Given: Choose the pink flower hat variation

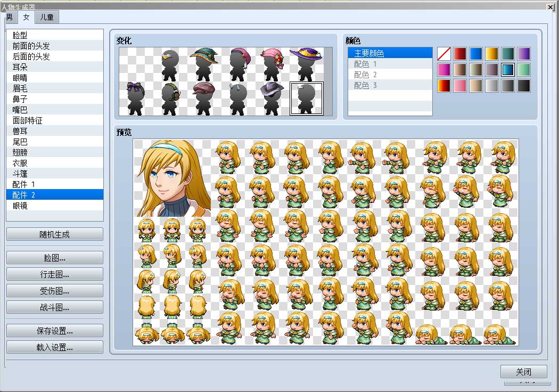Looking at the screenshot, I should [273, 64].
